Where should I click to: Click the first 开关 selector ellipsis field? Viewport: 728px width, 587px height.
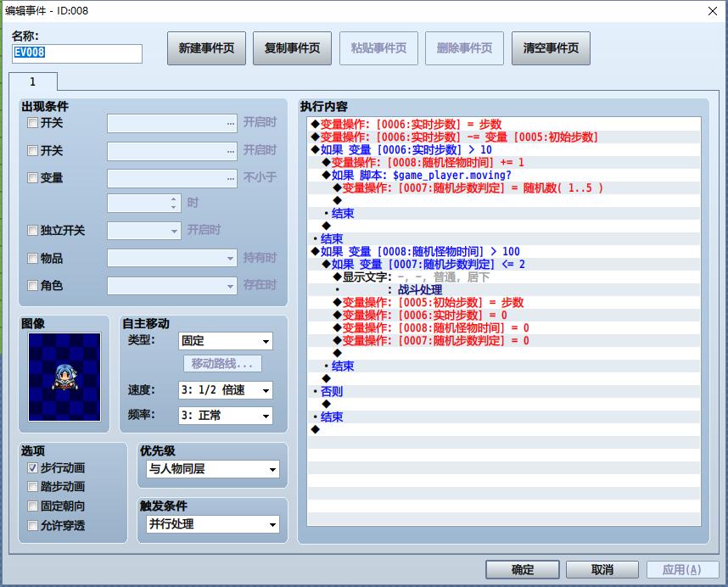tap(171, 124)
